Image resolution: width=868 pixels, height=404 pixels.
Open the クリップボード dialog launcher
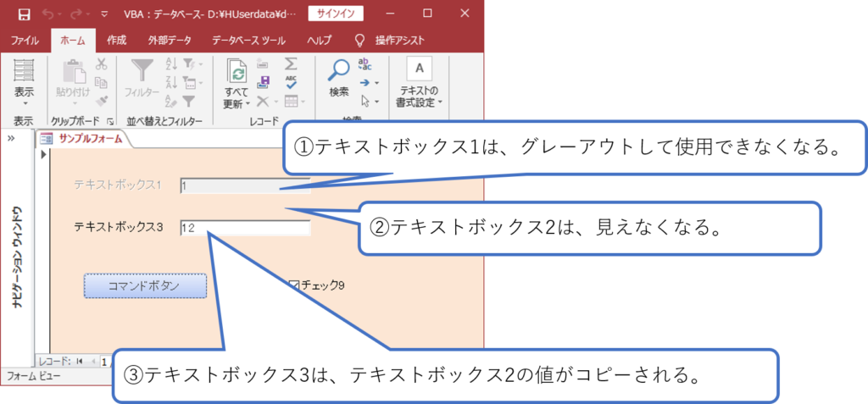109,120
